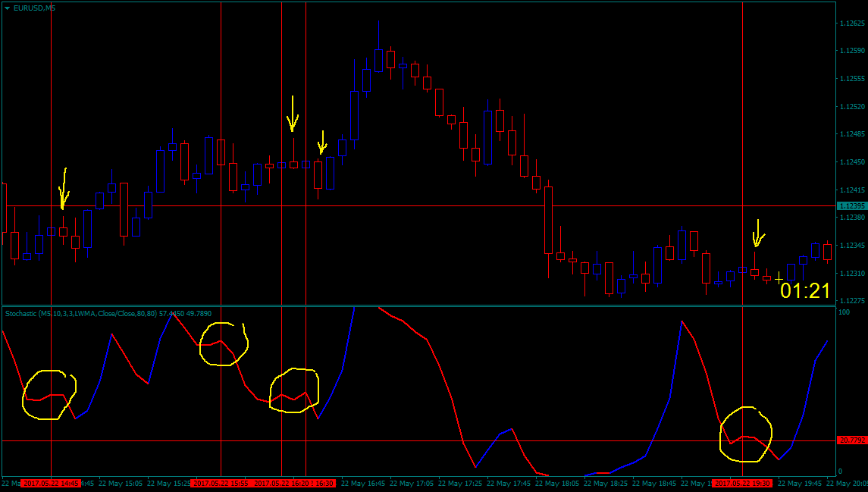Click the 22 May 15:05 time label

pyautogui.click(x=121, y=483)
